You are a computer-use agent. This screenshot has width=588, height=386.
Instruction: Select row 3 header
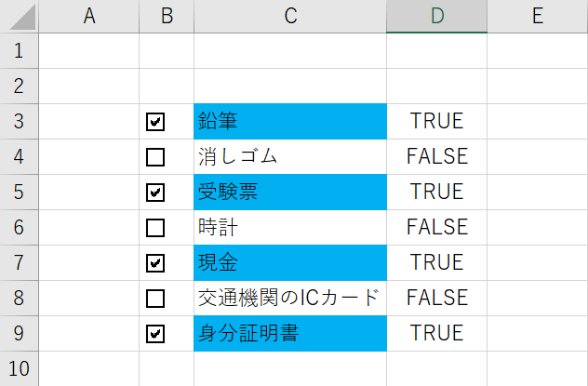[19, 122]
